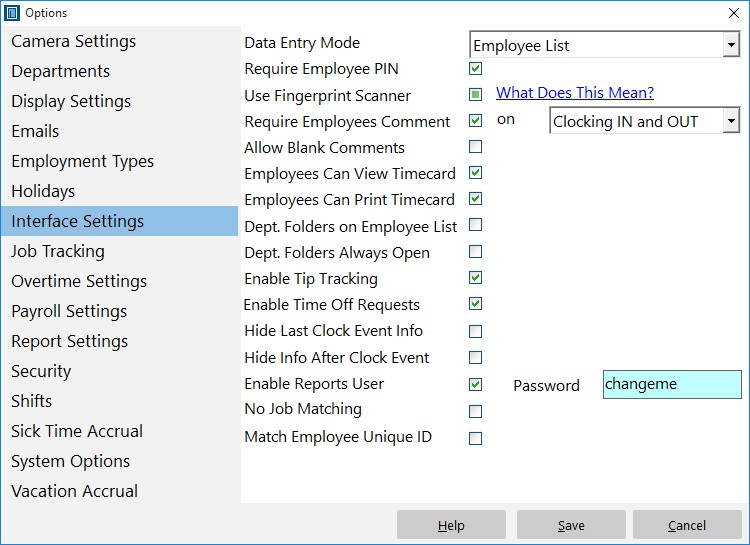Tick the Match Employee Unique ID checkbox
750x545 pixels.
[475, 437]
